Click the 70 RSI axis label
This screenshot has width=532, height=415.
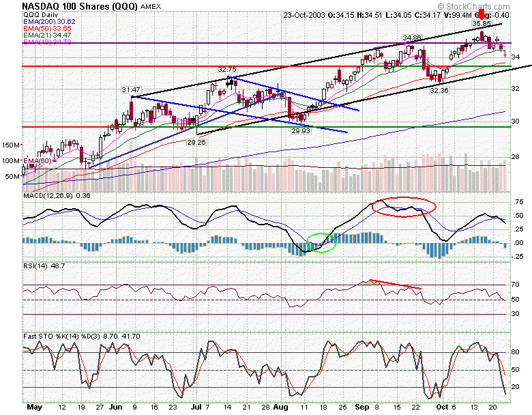point(516,285)
